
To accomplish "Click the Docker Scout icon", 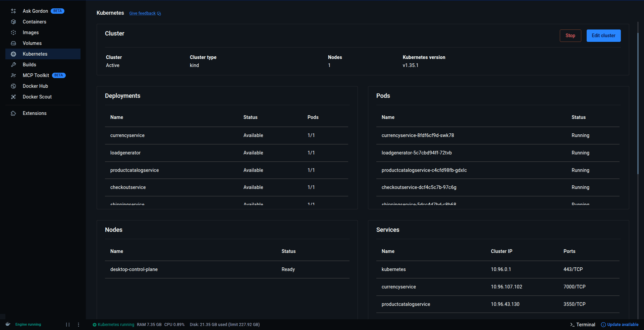I will [x=13, y=97].
